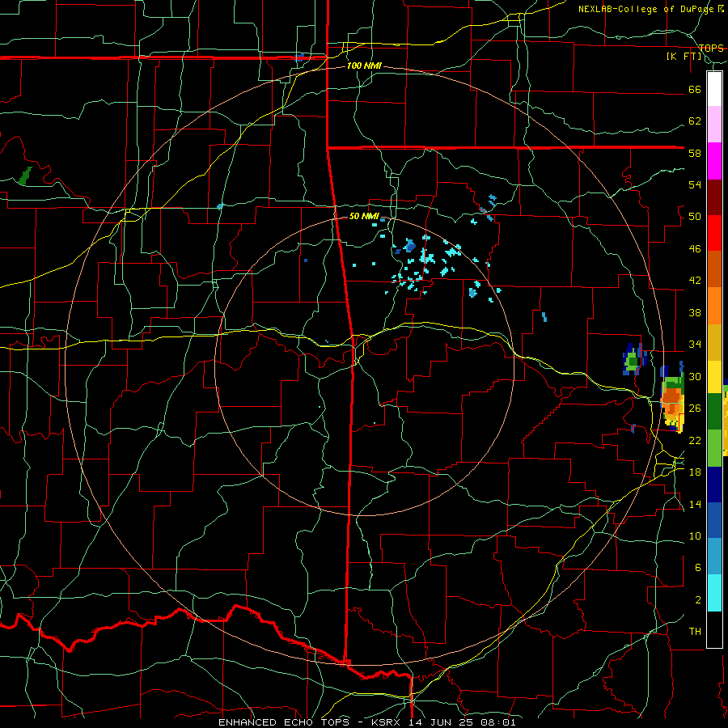This screenshot has width=728, height=728.
Task: Click the green echo cell west of orange storm
Action: [x=632, y=361]
